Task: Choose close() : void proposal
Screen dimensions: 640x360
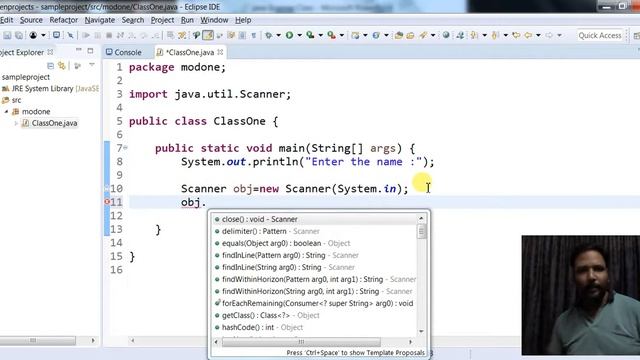Action: click(314, 219)
